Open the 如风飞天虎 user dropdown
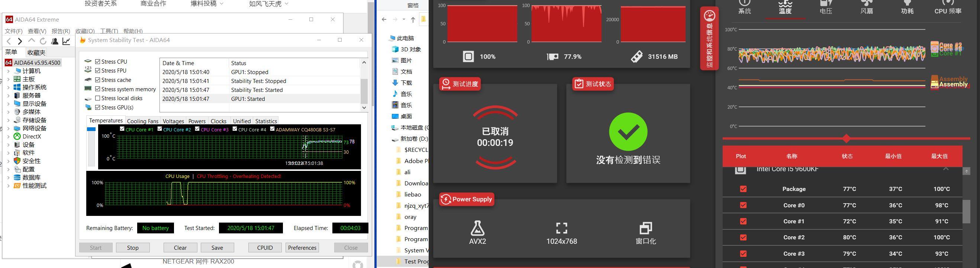 268,4
